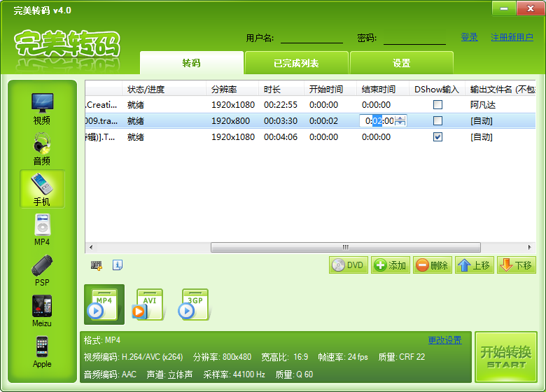Click the 输出文件名 column header

point(500,90)
